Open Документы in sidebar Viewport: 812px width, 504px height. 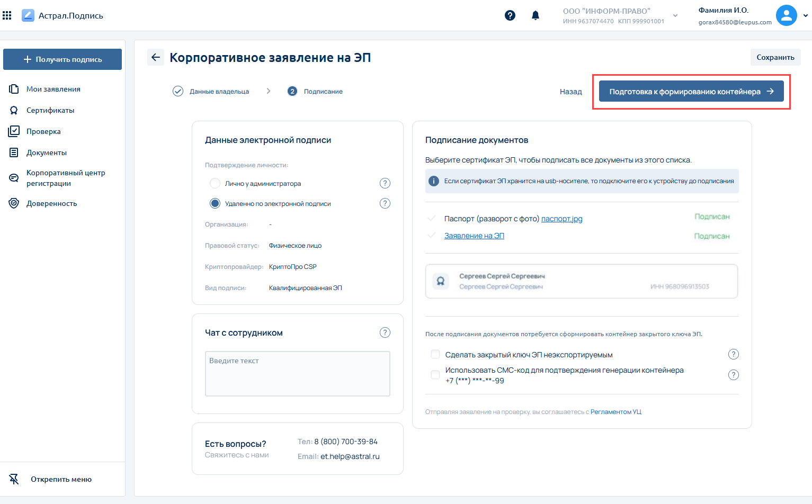(47, 152)
